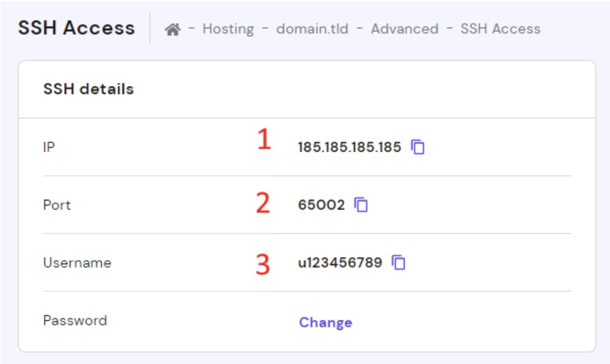The image size is (610, 364).
Task: Open Hosting in the breadcrumb
Action: (x=228, y=29)
